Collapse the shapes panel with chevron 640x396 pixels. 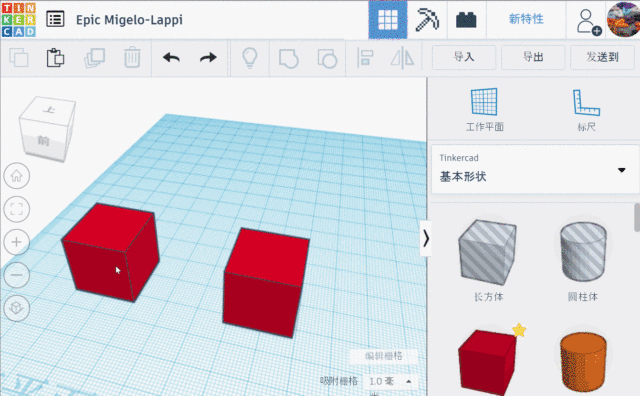pos(426,238)
